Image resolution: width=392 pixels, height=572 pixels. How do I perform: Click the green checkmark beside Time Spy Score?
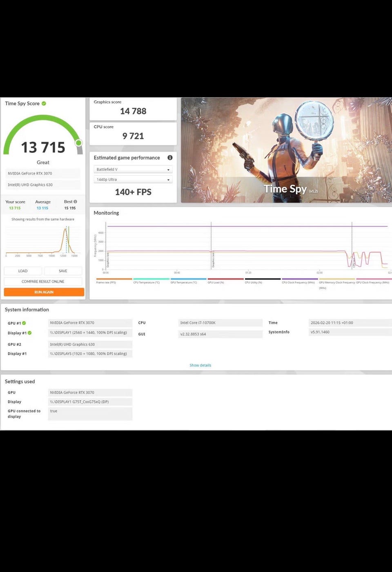(x=44, y=104)
